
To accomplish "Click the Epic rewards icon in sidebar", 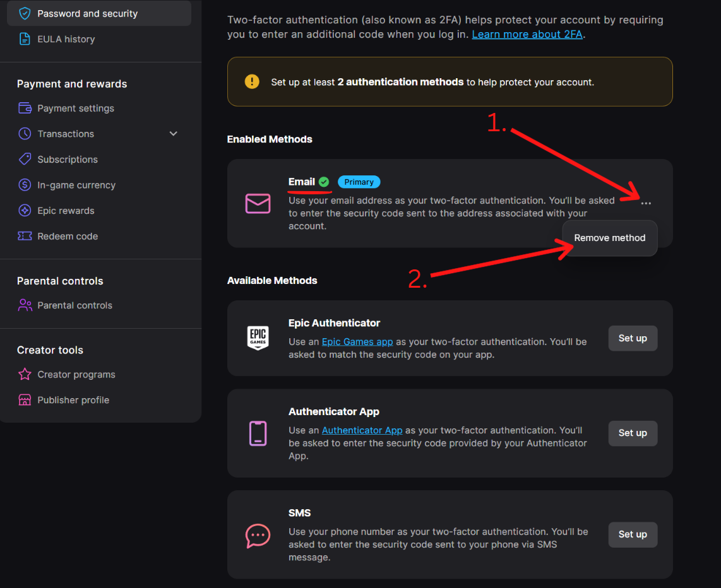I will (x=25, y=211).
